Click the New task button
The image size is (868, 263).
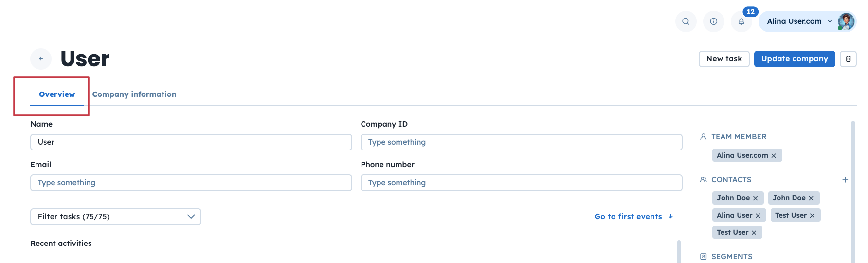point(724,59)
